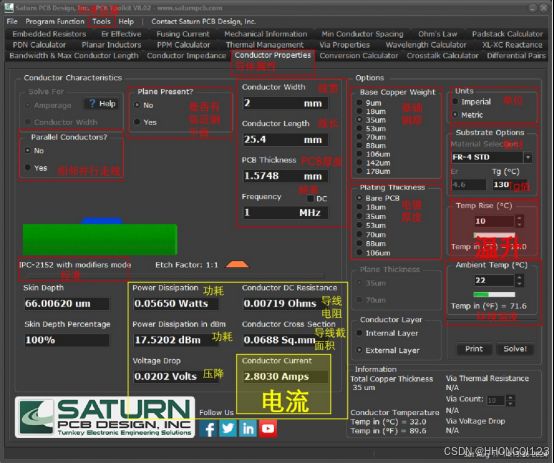Click the Via Count spinner arrows
Viewport: 554px width, 463px height.
pos(509,400)
